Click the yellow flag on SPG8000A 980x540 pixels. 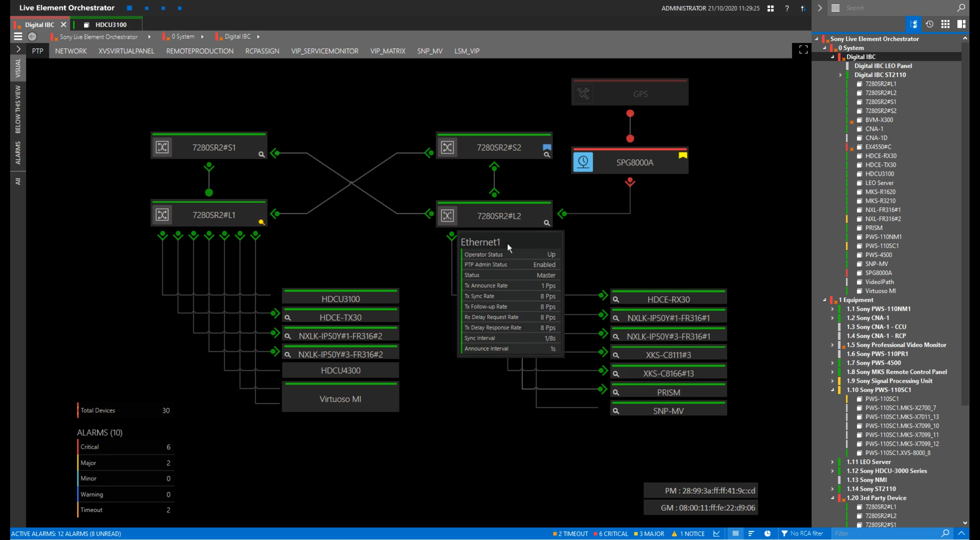pos(683,155)
